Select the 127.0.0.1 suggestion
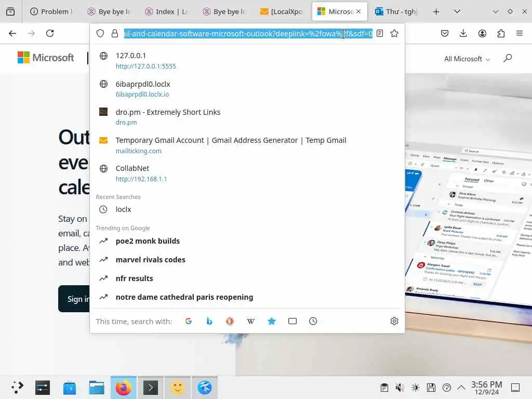 247,61
